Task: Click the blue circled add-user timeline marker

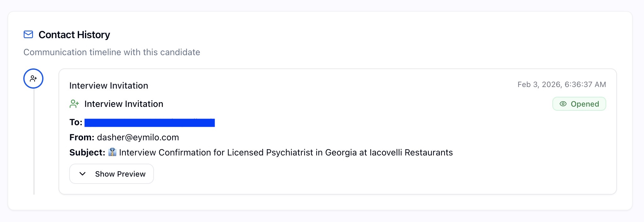Action: 33,79
